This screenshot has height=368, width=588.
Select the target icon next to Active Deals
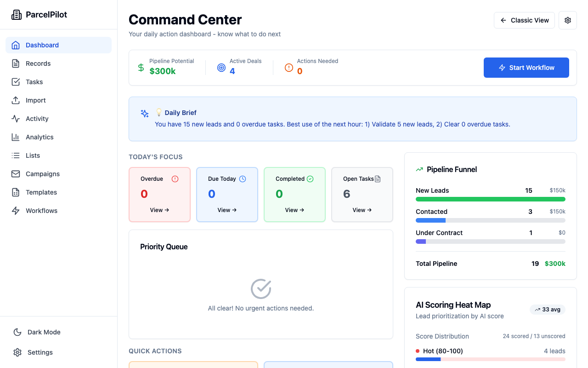point(221,67)
